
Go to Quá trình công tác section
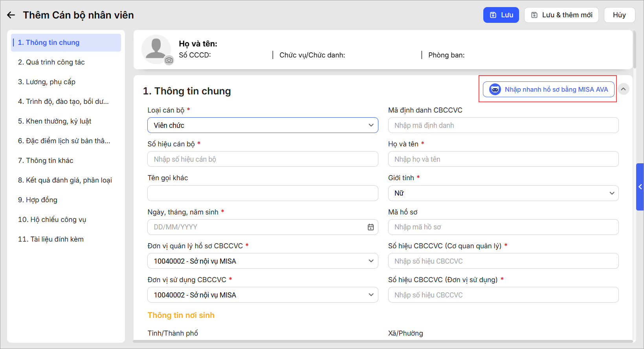pyautogui.click(x=51, y=62)
